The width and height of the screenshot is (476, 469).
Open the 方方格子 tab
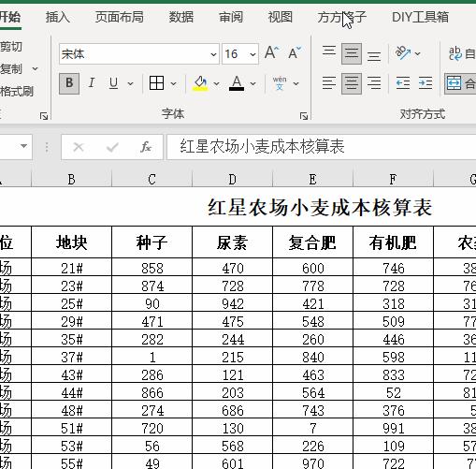pos(342,17)
